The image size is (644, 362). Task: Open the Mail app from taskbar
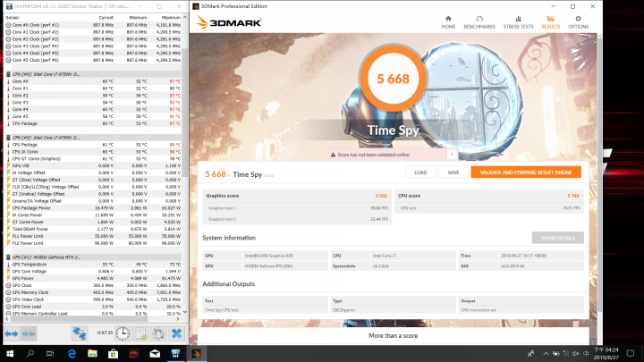pos(155,353)
